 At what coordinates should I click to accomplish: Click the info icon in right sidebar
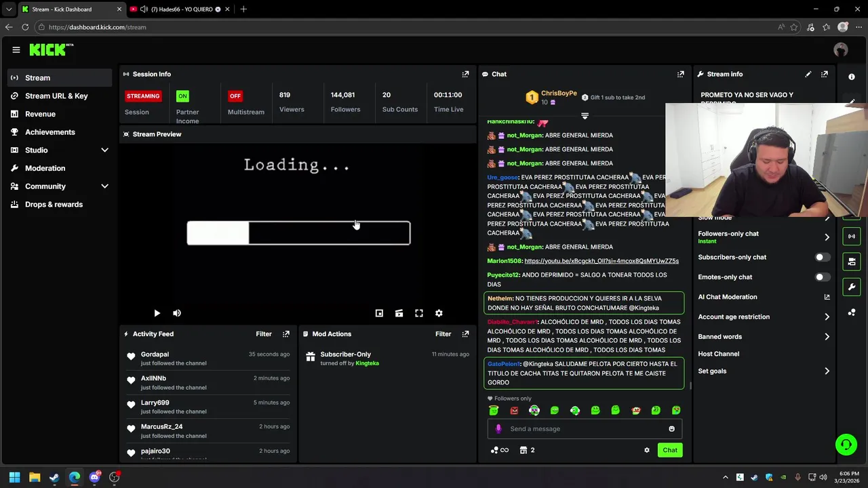pos(852,77)
